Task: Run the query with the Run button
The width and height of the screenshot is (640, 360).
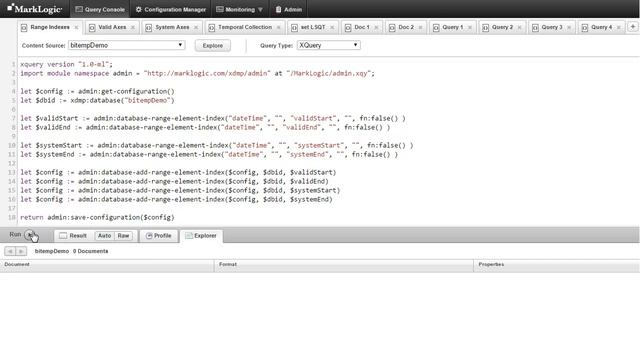Action: pos(29,235)
